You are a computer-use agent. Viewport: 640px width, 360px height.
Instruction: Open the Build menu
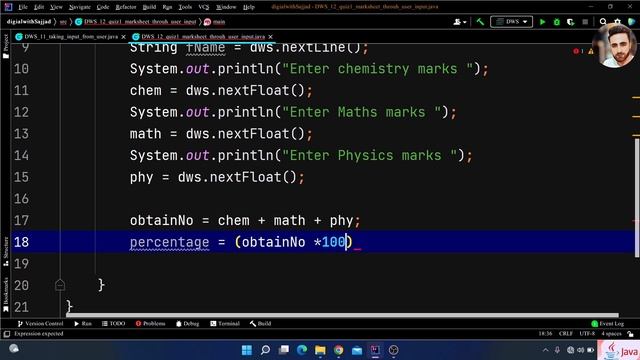[x=149, y=7]
